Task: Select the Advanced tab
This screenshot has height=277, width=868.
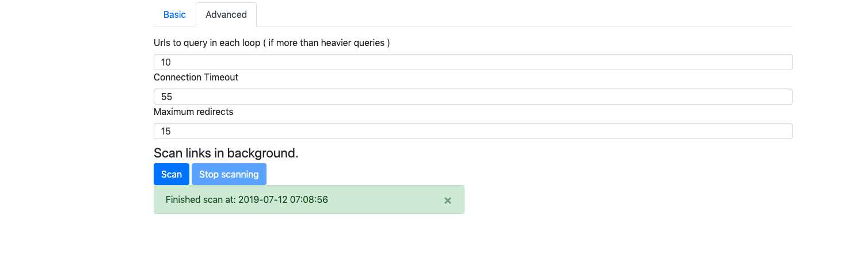Action: coord(226,14)
